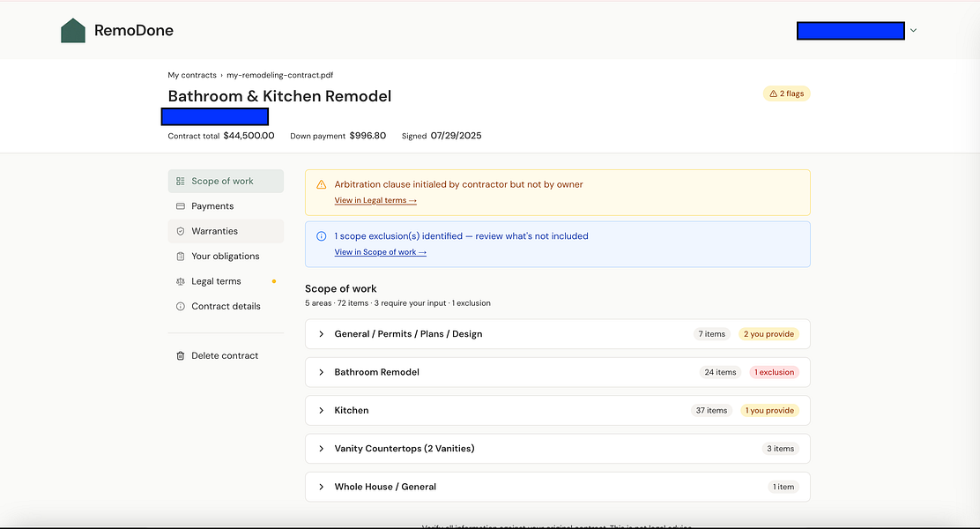The height and width of the screenshot is (529, 980).
Task: Click the 3 items badge
Action: coord(781,449)
